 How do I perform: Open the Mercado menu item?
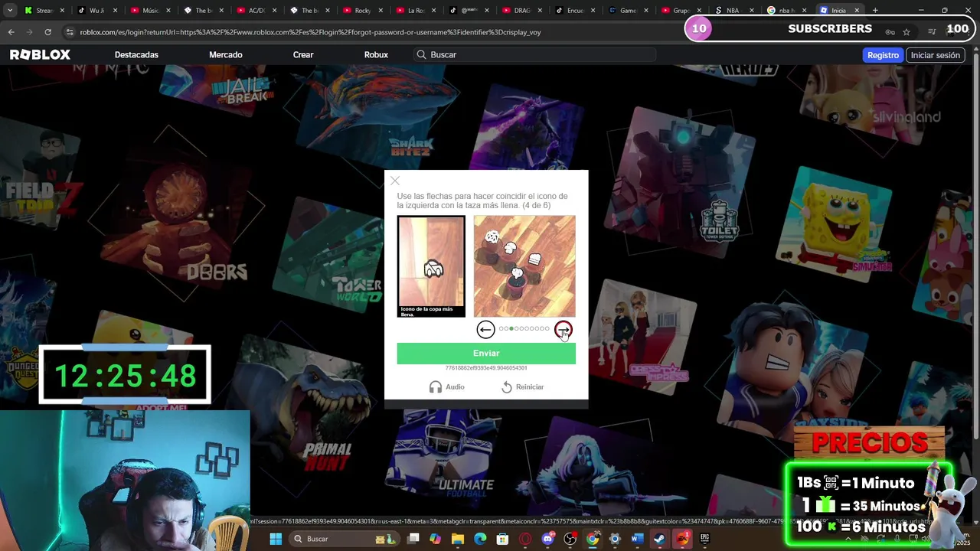(225, 55)
